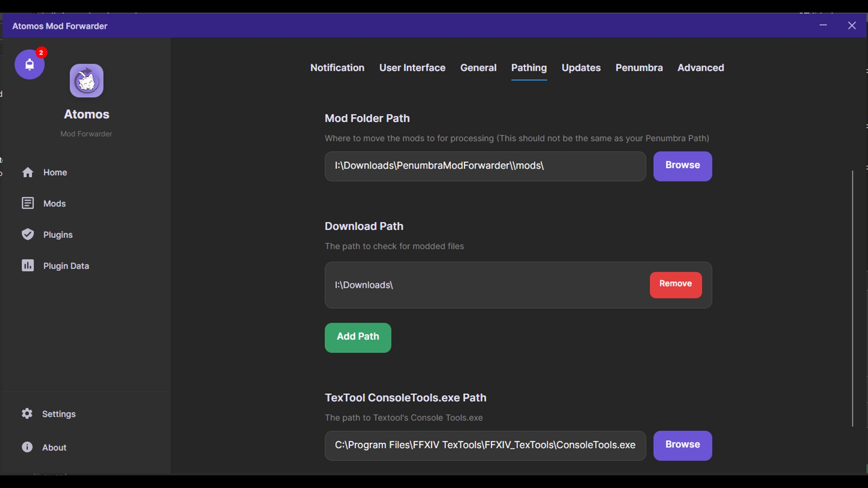Screen dimensions: 868x488
Task: Click the Settings gear icon
Action: pos(27,413)
